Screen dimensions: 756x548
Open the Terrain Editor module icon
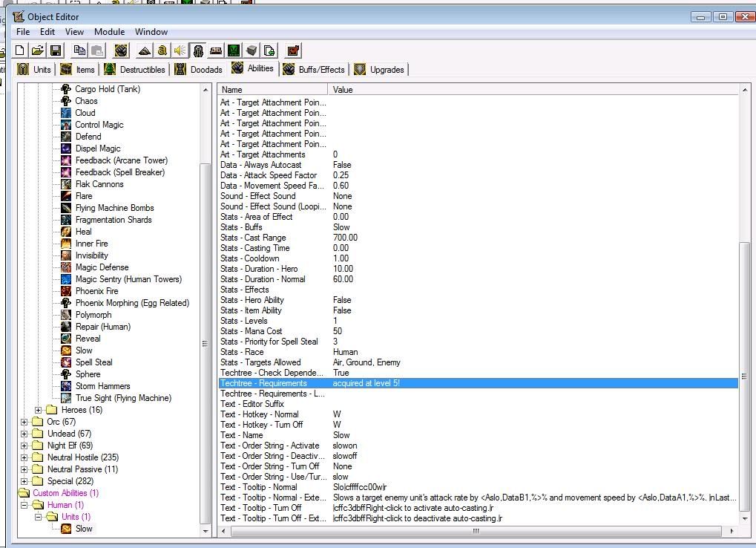pos(144,50)
